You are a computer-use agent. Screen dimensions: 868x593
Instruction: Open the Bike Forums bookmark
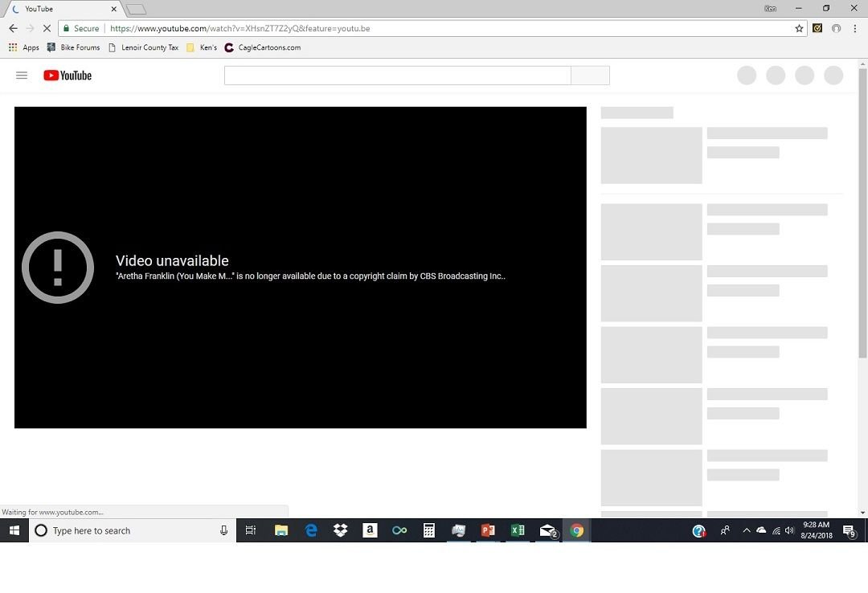[x=74, y=47]
